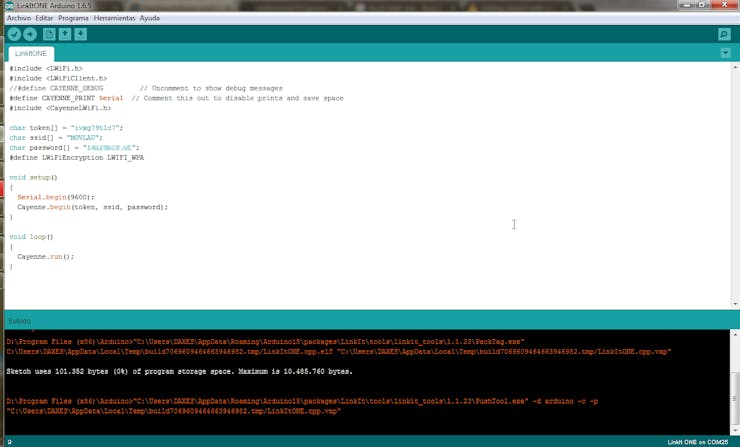
Task: Click the 'Cayenne.run();' line
Action: (46, 257)
